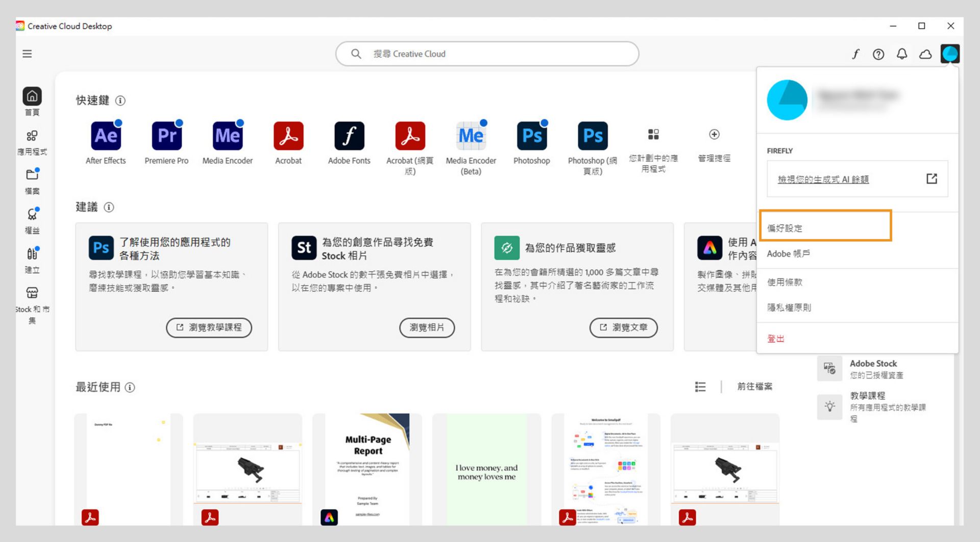Go to Home (首頁) in sidebar
Image resolution: width=980 pixels, height=542 pixels.
click(32, 102)
